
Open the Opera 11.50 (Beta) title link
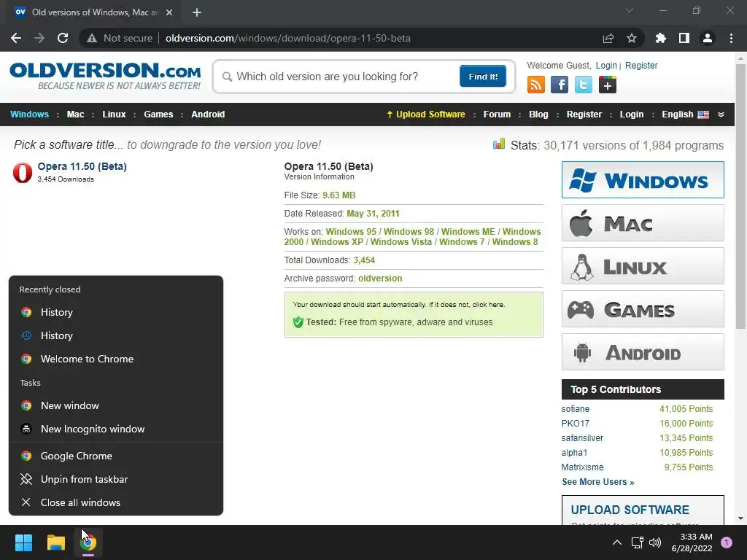(82, 166)
